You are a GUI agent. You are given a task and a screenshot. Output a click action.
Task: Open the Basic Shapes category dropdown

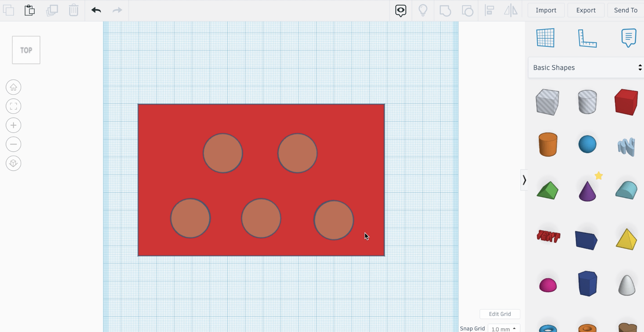(x=586, y=68)
